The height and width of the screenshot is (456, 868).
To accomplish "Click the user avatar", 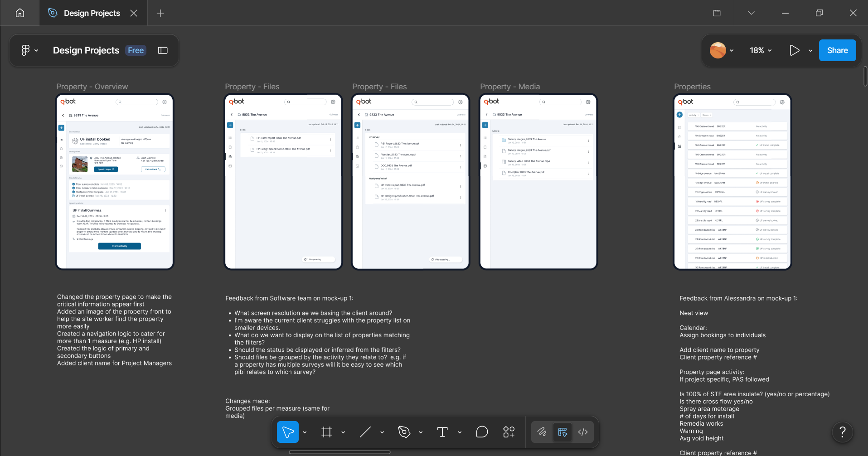I will 718,50.
